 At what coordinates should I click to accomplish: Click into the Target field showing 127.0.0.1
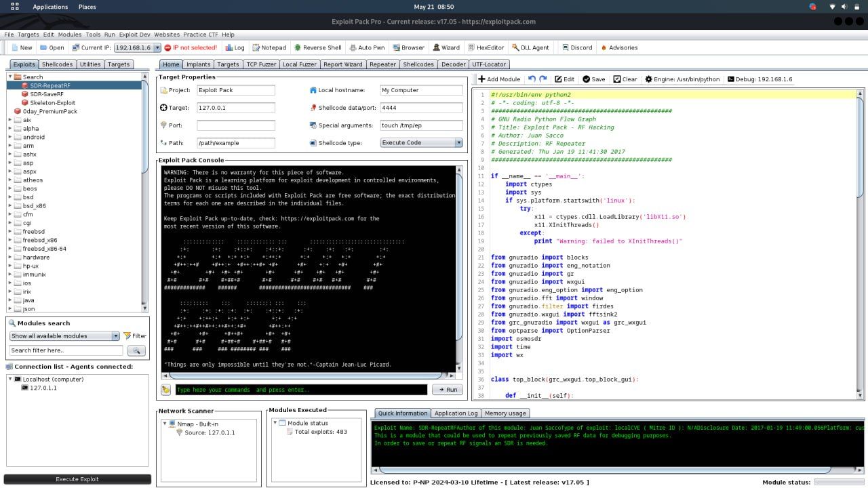pos(235,108)
